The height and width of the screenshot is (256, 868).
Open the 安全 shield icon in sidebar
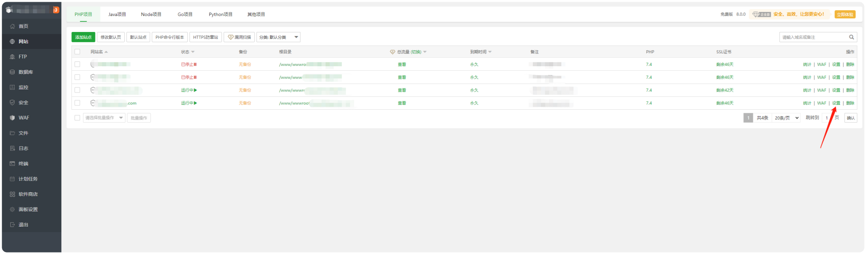12,103
